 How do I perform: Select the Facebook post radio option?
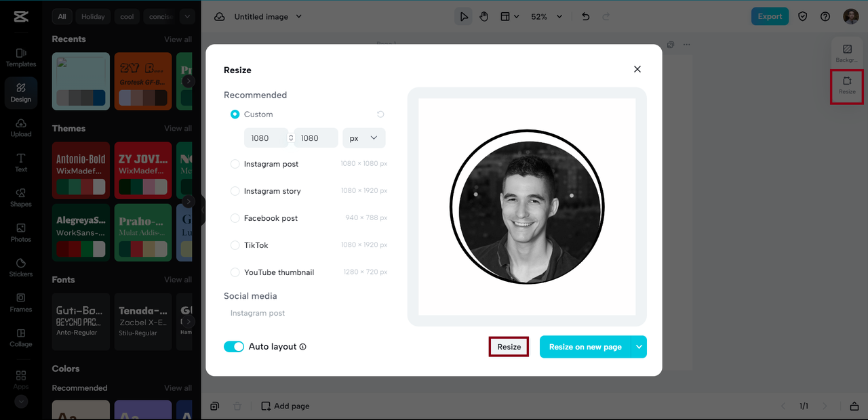tap(235, 218)
